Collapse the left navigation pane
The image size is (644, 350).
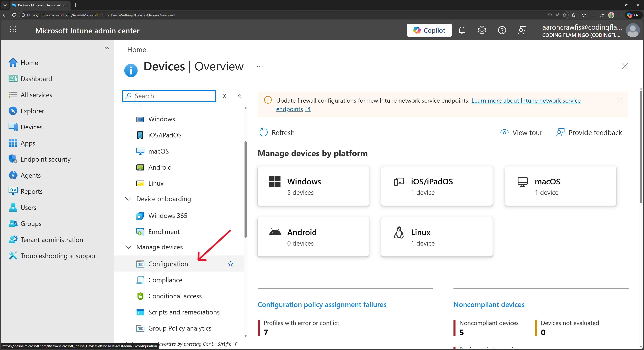click(107, 47)
